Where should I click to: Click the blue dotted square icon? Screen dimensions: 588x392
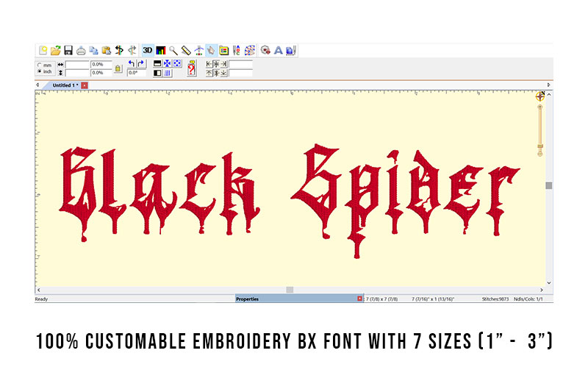pyautogui.click(x=177, y=64)
